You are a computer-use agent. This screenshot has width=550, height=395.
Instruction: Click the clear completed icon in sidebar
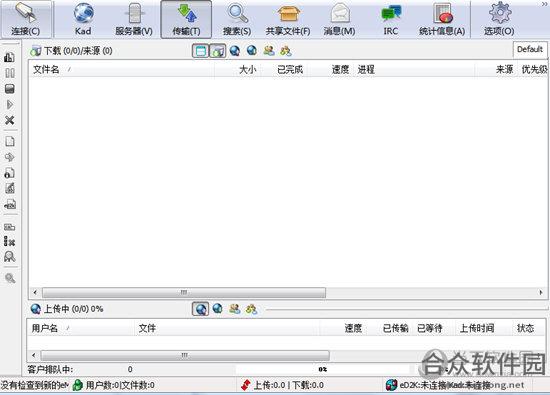tap(9, 241)
